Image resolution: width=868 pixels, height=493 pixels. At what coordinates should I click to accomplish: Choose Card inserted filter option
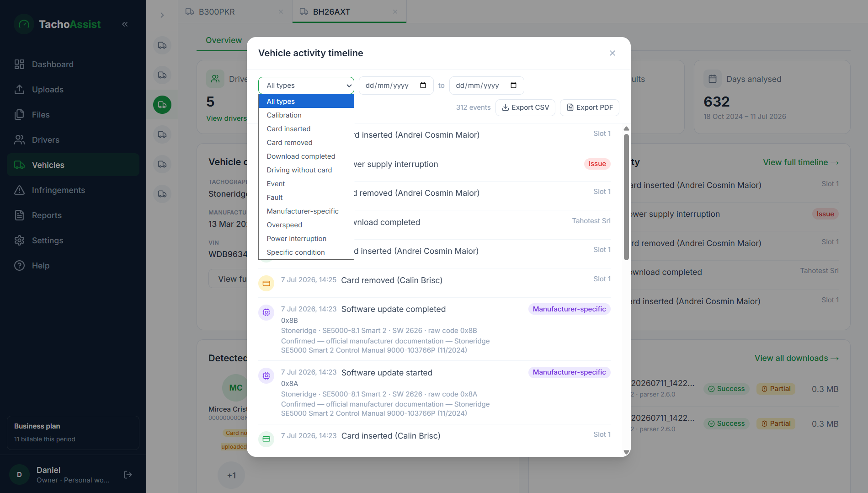point(306,129)
